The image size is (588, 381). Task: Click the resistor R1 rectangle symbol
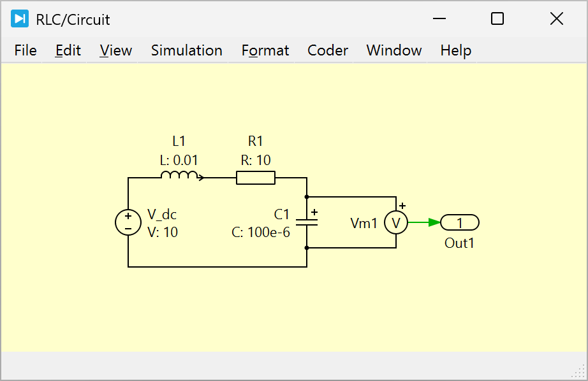[x=256, y=178]
